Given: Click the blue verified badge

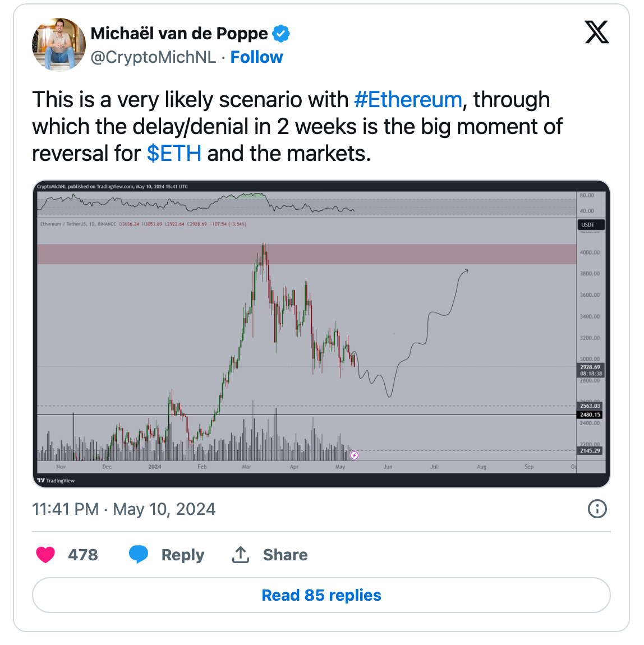Looking at the screenshot, I should [281, 34].
